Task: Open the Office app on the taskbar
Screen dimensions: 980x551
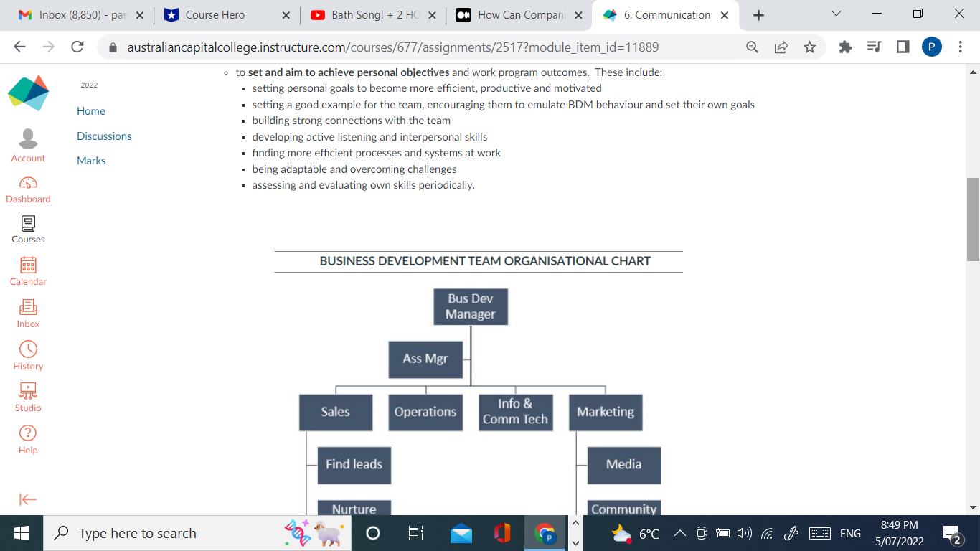Action: point(502,533)
